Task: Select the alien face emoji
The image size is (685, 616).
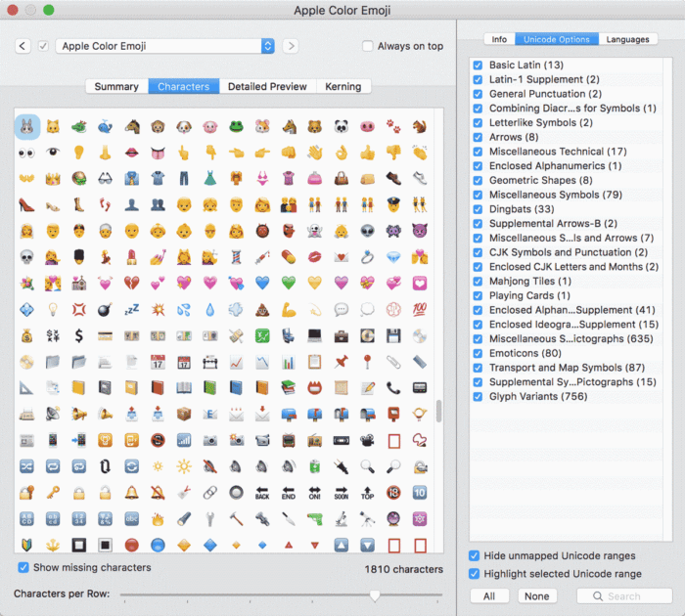Action: 367,231
